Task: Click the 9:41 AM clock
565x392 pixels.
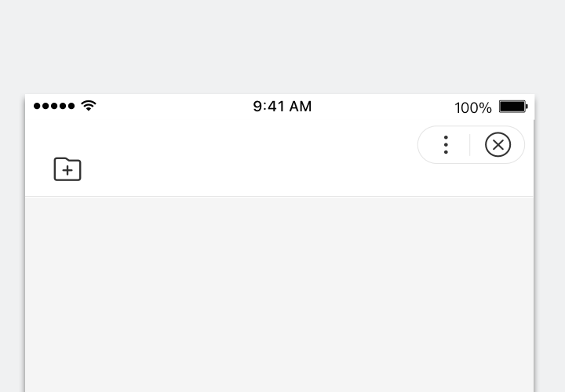Action: [282, 107]
